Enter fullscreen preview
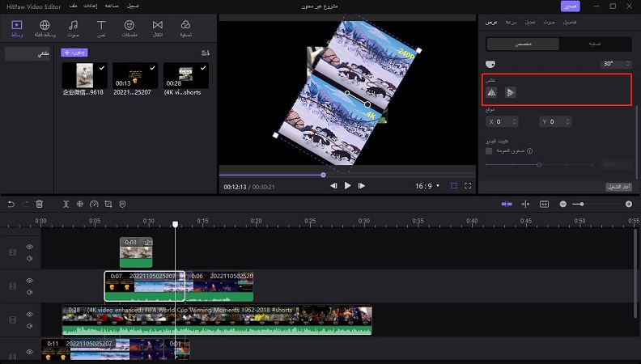 468,185
